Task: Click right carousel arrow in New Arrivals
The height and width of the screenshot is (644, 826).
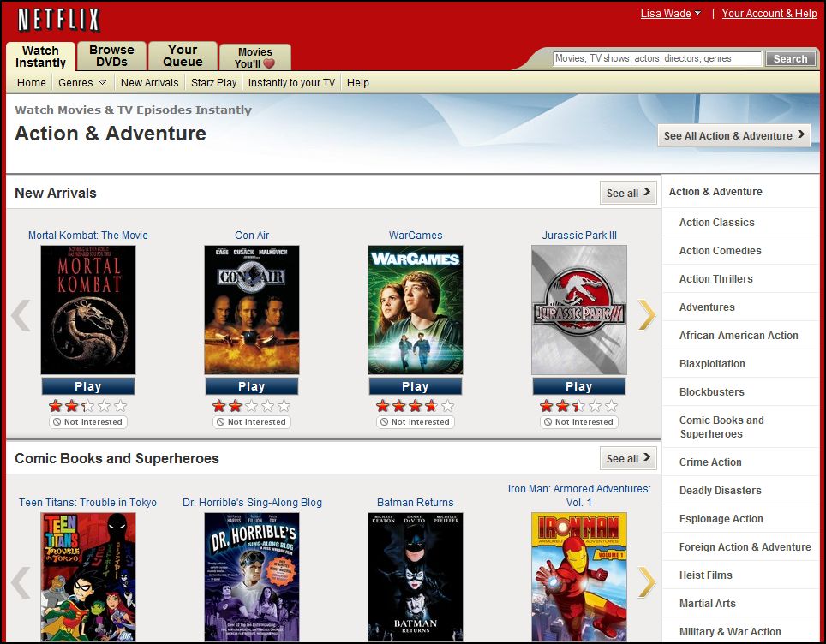Action: pyautogui.click(x=647, y=315)
